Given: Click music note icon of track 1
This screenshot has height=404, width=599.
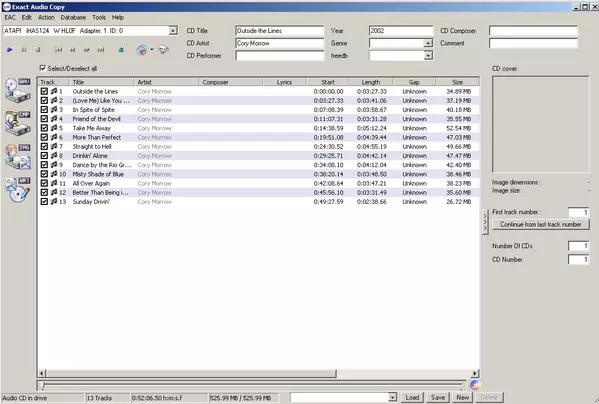Looking at the screenshot, I should (x=54, y=91).
